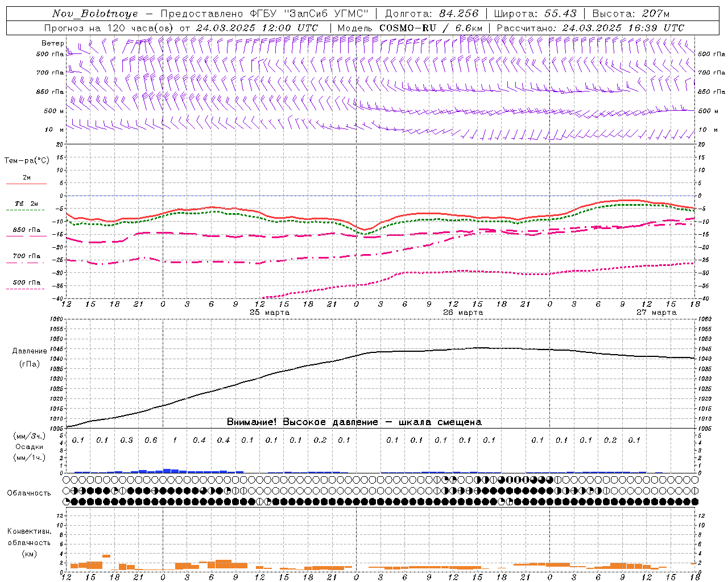Click the 0.3 precipitation value
The height and width of the screenshot is (582, 728).
pyautogui.click(x=126, y=440)
